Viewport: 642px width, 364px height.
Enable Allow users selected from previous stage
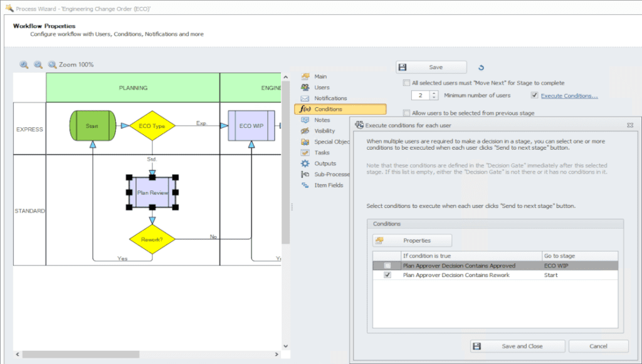tap(406, 113)
